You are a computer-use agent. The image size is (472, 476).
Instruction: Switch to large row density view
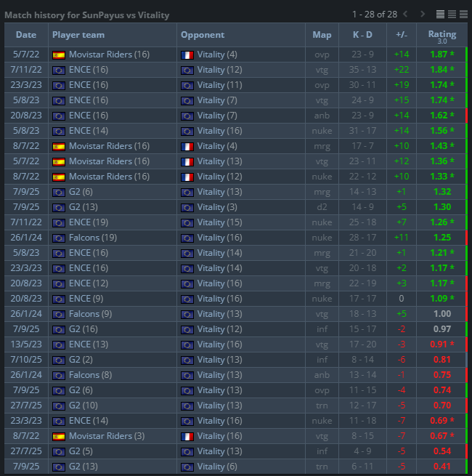[463, 14]
